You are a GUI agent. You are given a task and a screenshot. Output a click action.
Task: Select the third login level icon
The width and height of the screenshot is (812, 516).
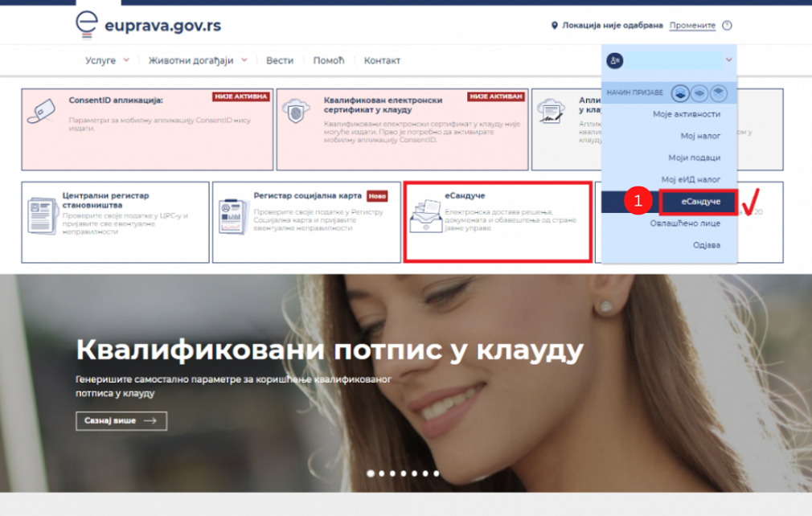tap(718, 93)
